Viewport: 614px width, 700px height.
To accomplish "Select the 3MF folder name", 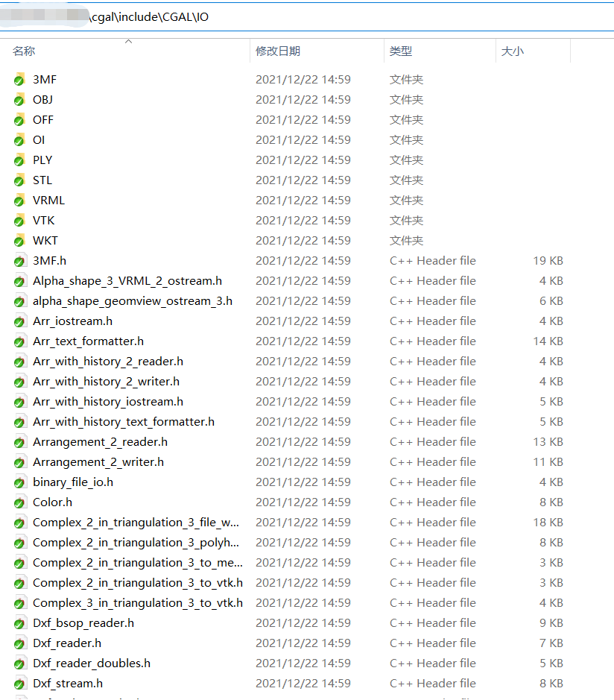I will coord(45,80).
